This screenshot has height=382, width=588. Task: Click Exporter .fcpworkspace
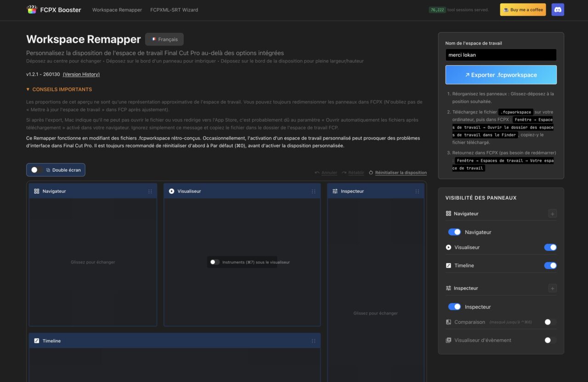(501, 74)
